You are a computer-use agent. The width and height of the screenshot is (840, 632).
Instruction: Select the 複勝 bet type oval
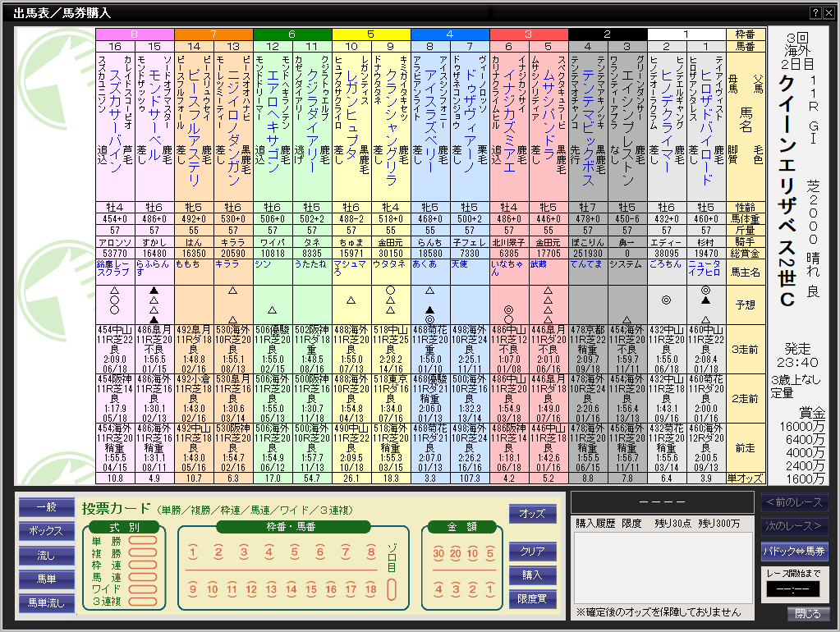pos(143,552)
